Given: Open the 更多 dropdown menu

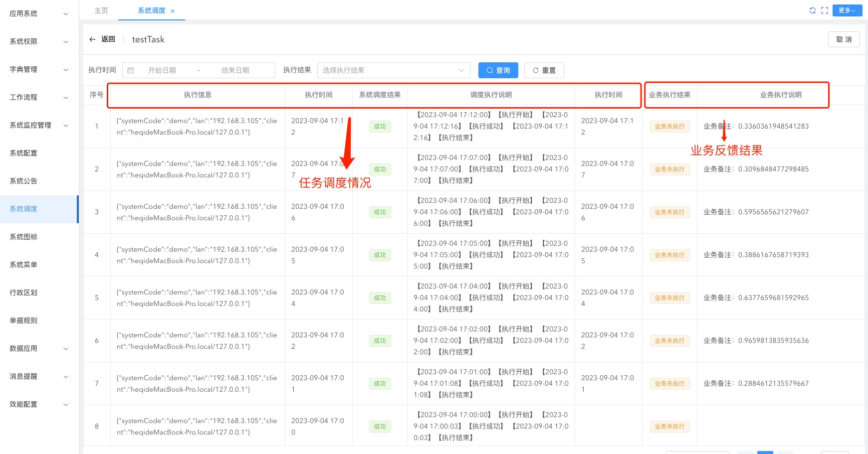Looking at the screenshot, I should point(847,10).
